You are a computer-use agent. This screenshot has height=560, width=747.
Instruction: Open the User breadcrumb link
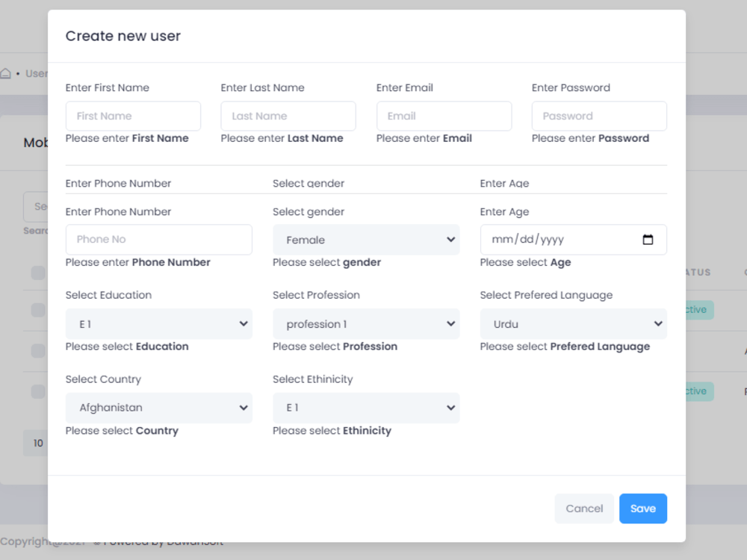(35, 72)
